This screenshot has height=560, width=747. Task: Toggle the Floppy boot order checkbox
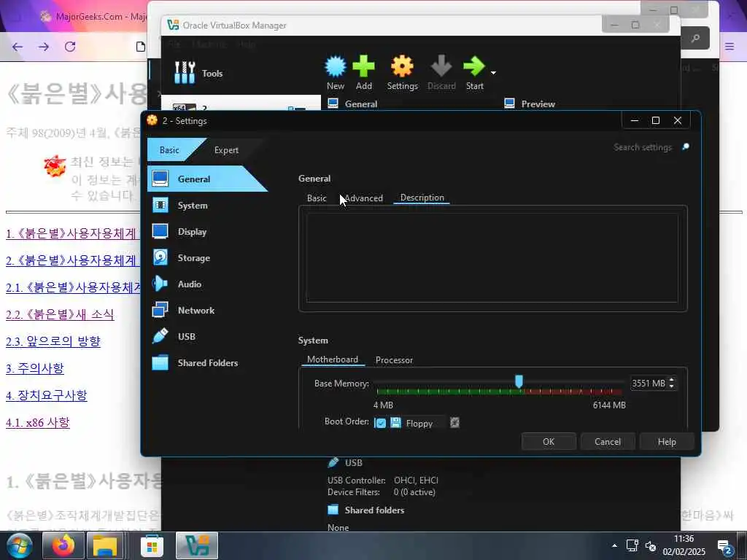tap(380, 423)
